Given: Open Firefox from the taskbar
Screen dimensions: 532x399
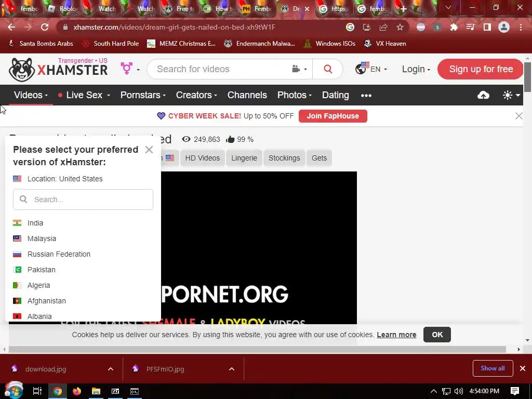Looking at the screenshot, I should click(x=77, y=391).
